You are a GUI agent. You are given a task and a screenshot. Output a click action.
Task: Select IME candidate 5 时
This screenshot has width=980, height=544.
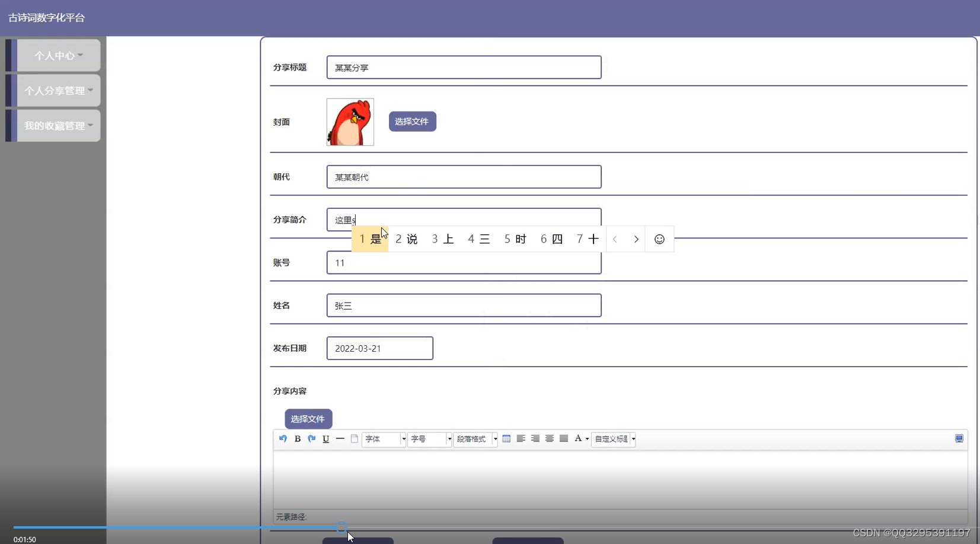click(x=515, y=239)
